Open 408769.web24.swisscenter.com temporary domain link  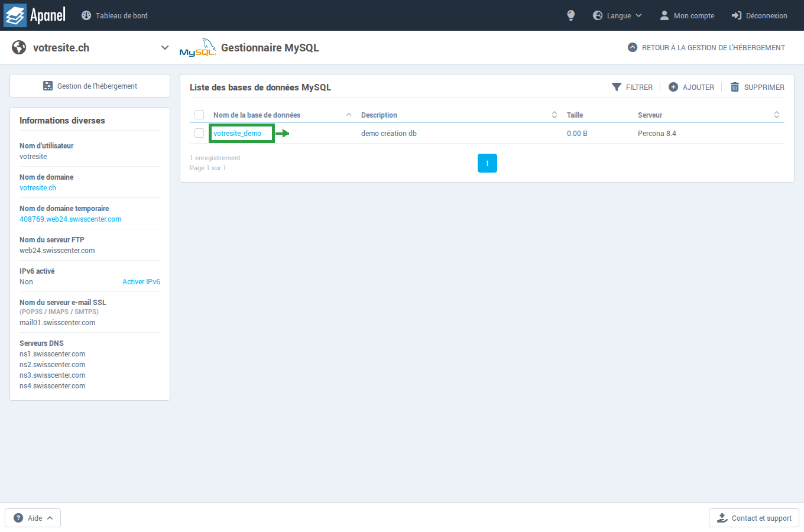pyautogui.click(x=70, y=219)
